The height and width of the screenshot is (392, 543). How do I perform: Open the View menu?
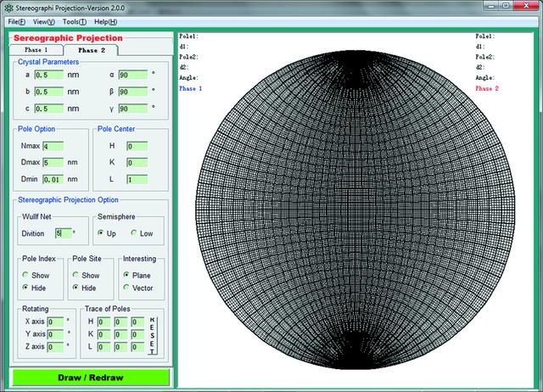tap(44, 22)
